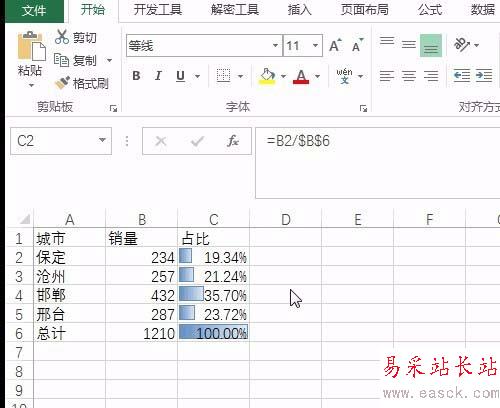Align text right
500x408 pixels.
click(x=431, y=76)
